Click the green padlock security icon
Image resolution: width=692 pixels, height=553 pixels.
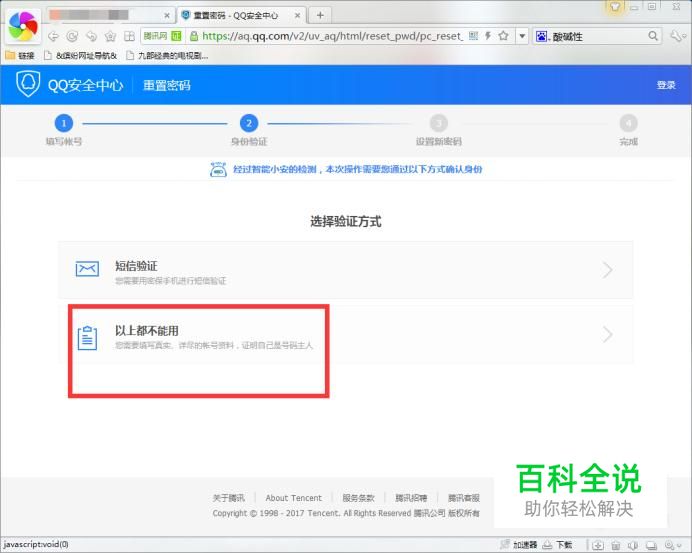[194, 36]
